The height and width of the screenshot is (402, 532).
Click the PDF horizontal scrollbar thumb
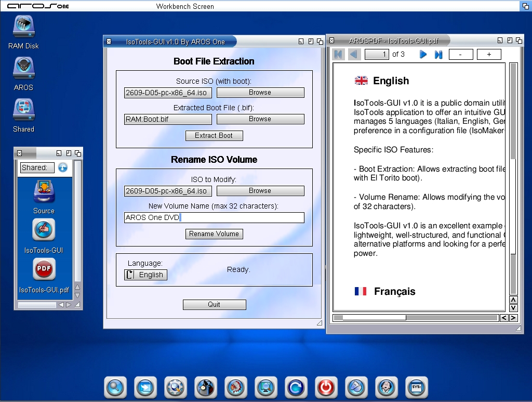click(374, 318)
